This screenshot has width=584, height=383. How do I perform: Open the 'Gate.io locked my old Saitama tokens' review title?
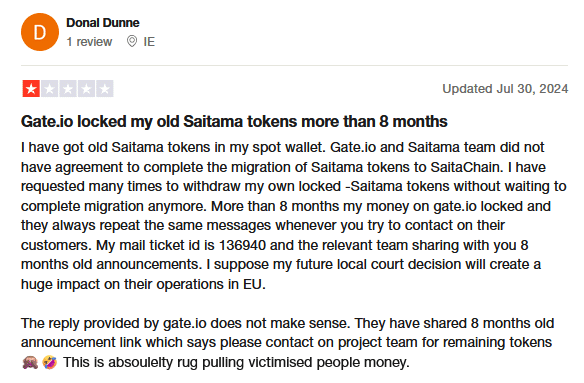(x=234, y=121)
